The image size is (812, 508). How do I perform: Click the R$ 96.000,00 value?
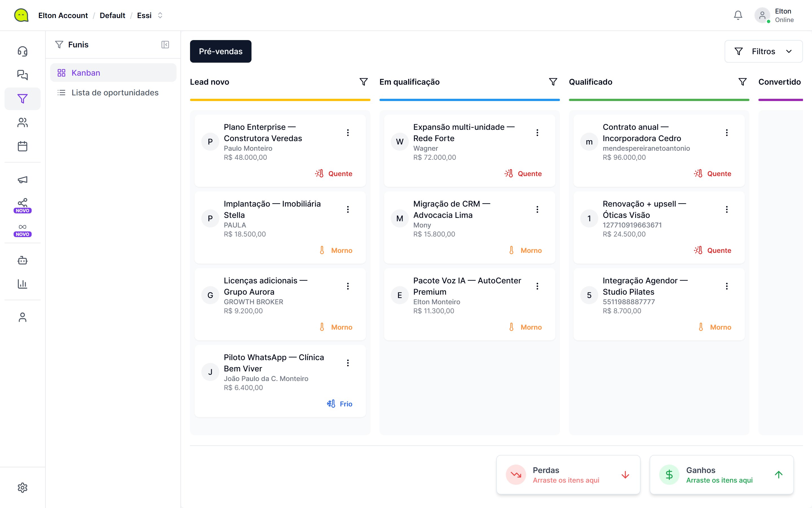[x=624, y=157]
